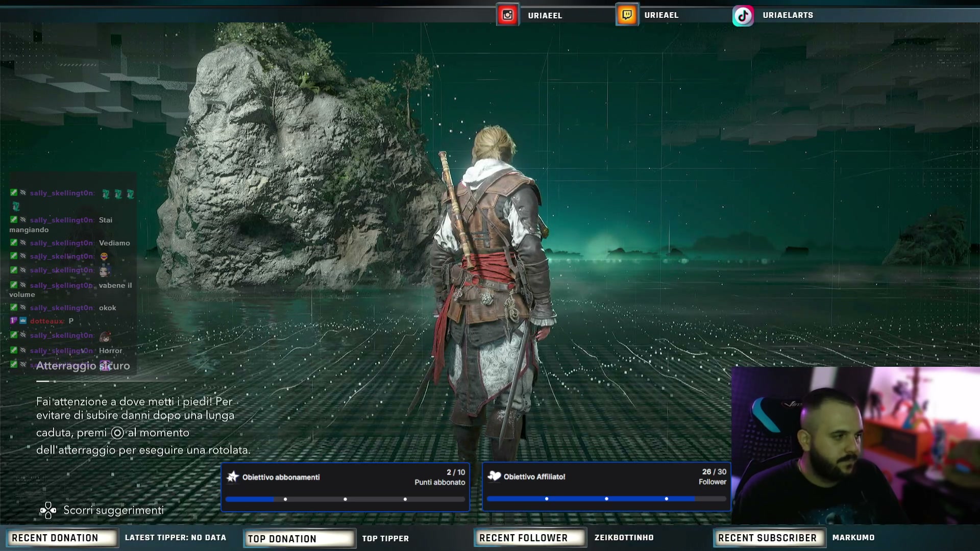Click the '26 / 30' follower count
The width and height of the screenshot is (980, 551).
point(714,472)
